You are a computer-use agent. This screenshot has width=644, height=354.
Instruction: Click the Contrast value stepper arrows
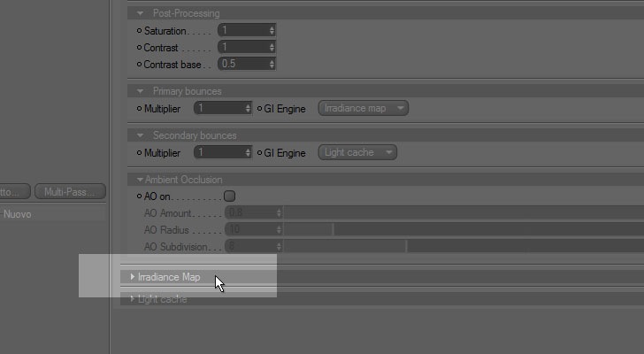(272, 47)
